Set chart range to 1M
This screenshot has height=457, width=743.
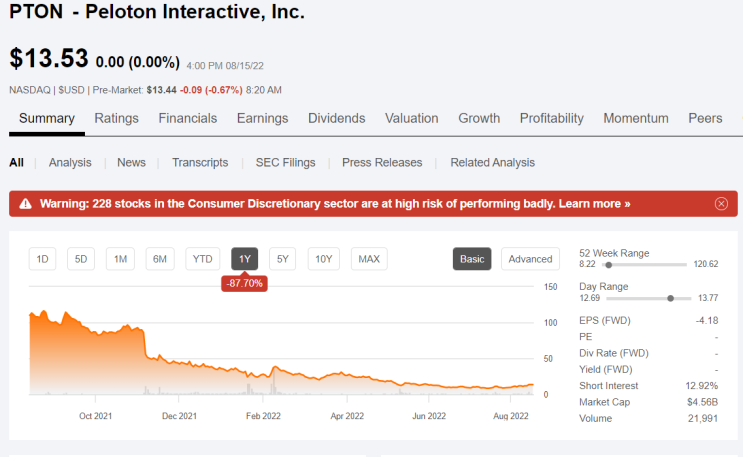click(x=120, y=259)
